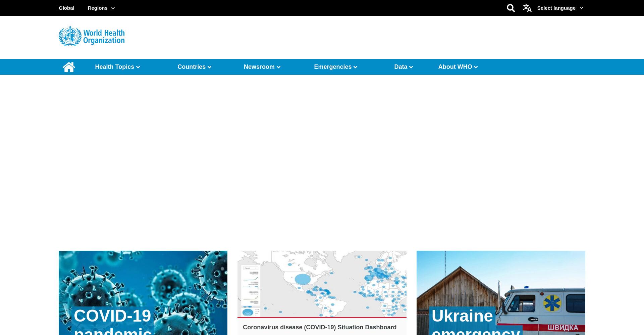Open the Select language dropdown
This screenshot has width=644, height=335.
pos(560,8)
